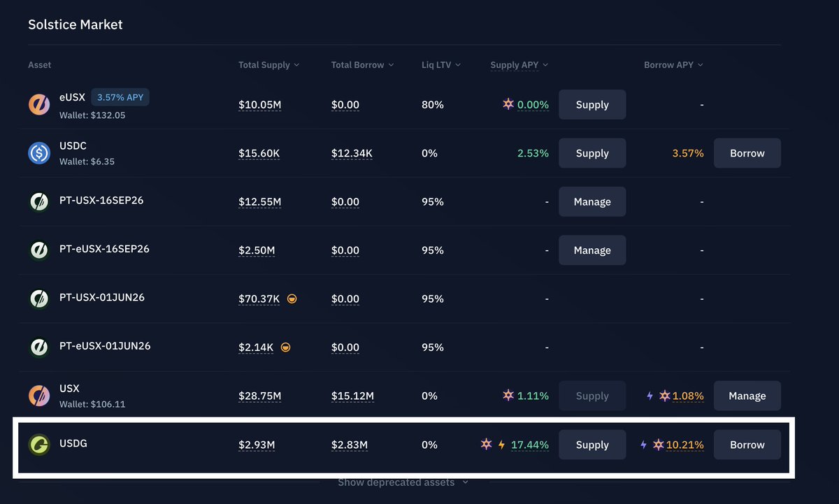Image resolution: width=839 pixels, height=504 pixels.
Task: Click the PT-eUSX-01JUN26 asset name
Action: point(105,346)
